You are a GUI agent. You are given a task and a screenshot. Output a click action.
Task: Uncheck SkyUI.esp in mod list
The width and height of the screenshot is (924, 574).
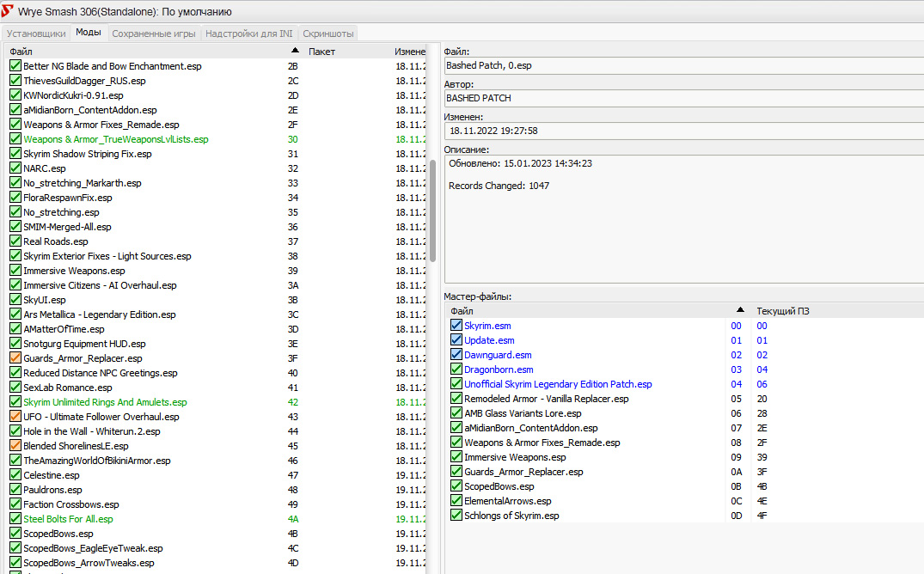15,299
